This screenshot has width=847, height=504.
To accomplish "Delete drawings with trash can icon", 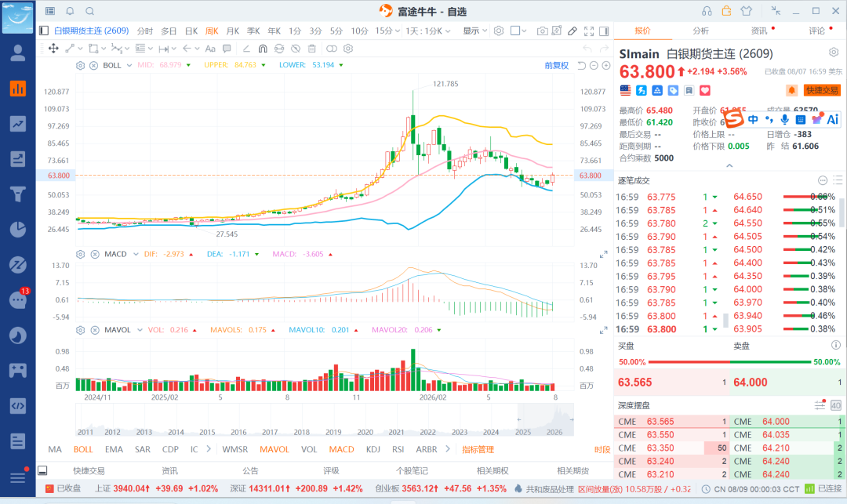I will 311,49.
